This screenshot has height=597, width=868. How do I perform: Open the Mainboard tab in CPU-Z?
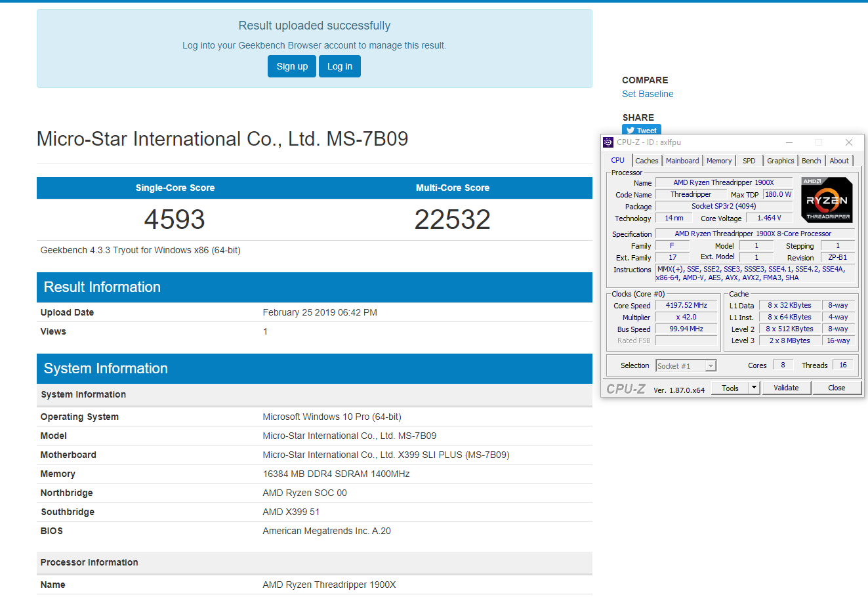(x=682, y=161)
